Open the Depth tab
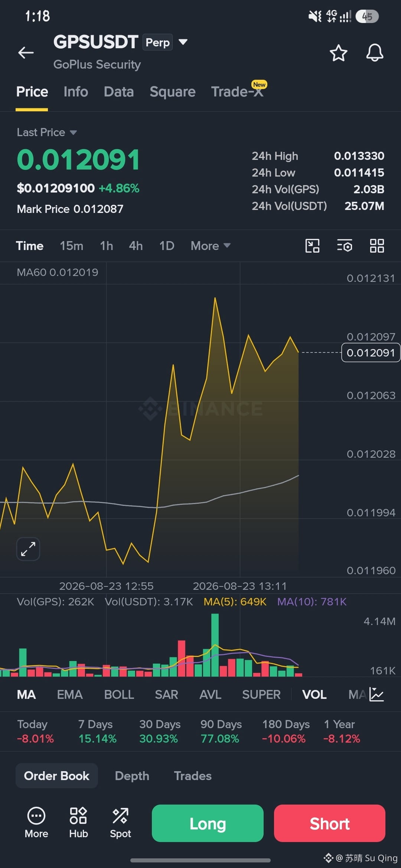Image resolution: width=401 pixels, height=868 pixels. coord(132,776)
